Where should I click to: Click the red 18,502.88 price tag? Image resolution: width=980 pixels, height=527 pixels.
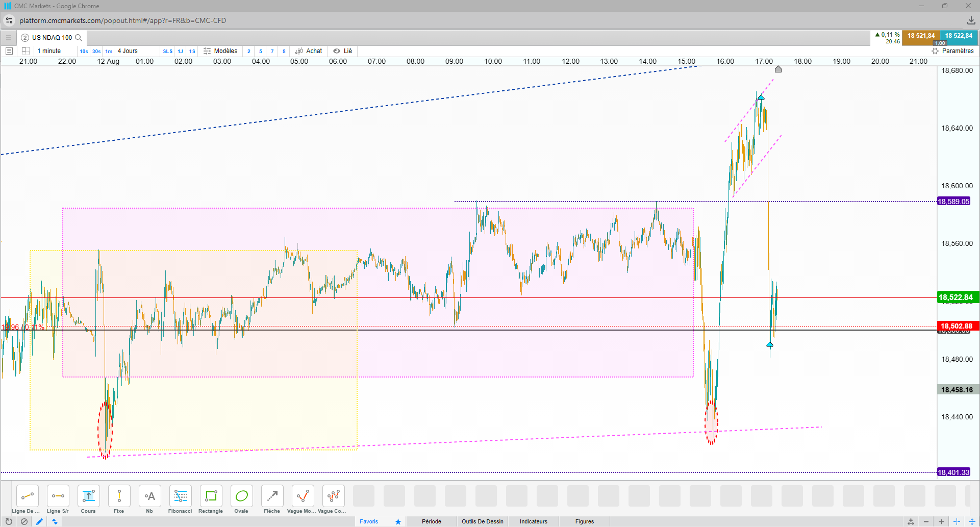coord(957,326)
